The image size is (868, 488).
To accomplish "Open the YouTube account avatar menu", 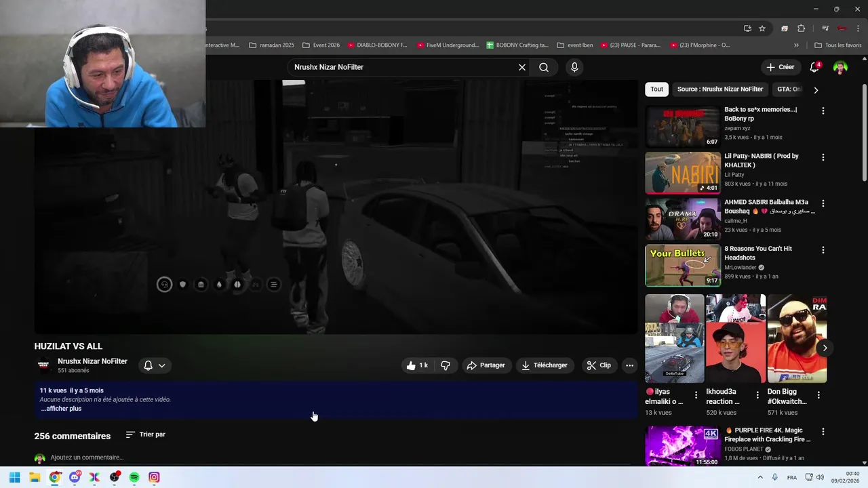I will click(x=840, y=67).
